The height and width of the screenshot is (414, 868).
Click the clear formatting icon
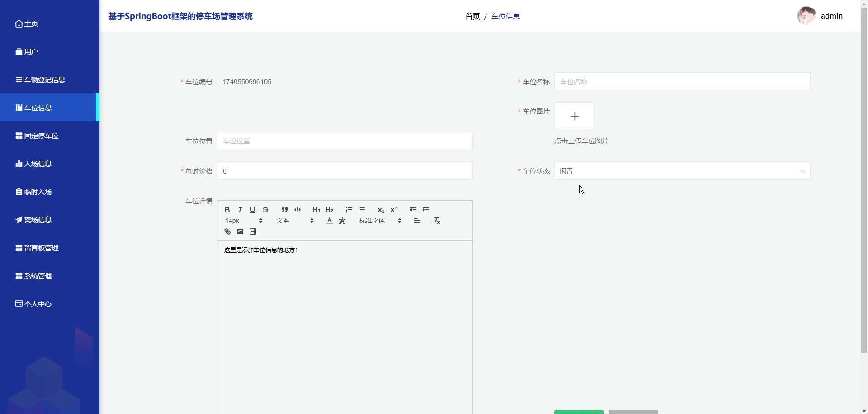[x=437, y=221]
